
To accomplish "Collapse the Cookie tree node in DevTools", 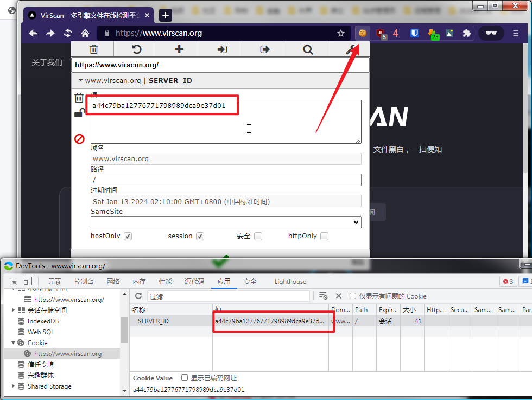I will [x=13, y=342].
